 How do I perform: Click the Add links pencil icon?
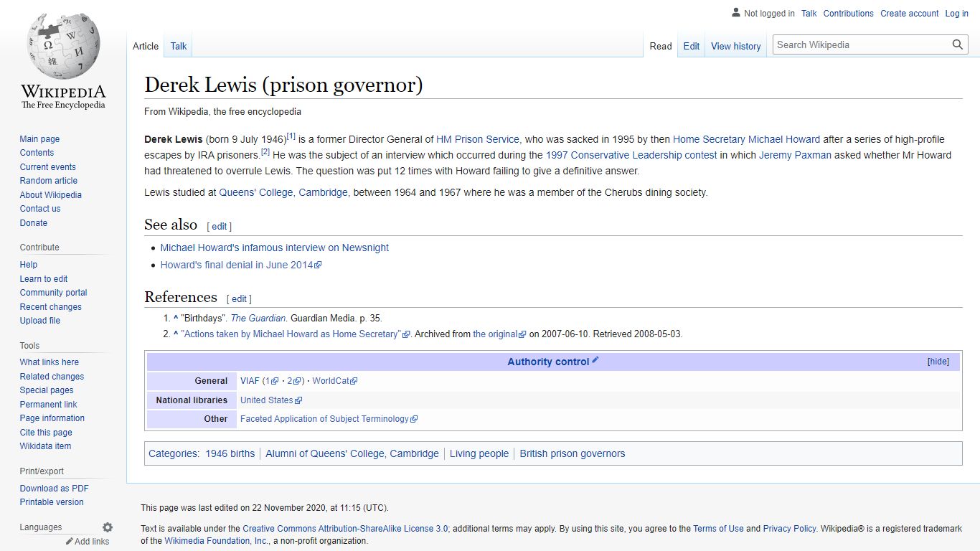point(70,542)
